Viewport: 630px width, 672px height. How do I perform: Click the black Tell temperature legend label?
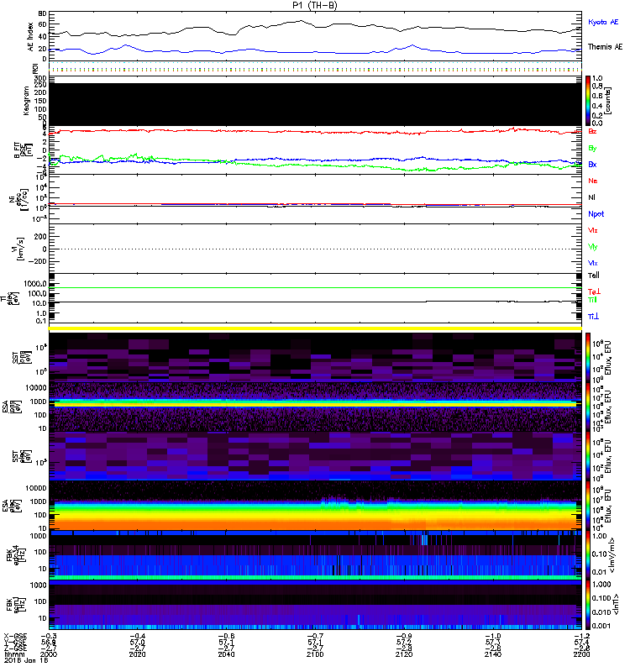[x=594, y=276]
